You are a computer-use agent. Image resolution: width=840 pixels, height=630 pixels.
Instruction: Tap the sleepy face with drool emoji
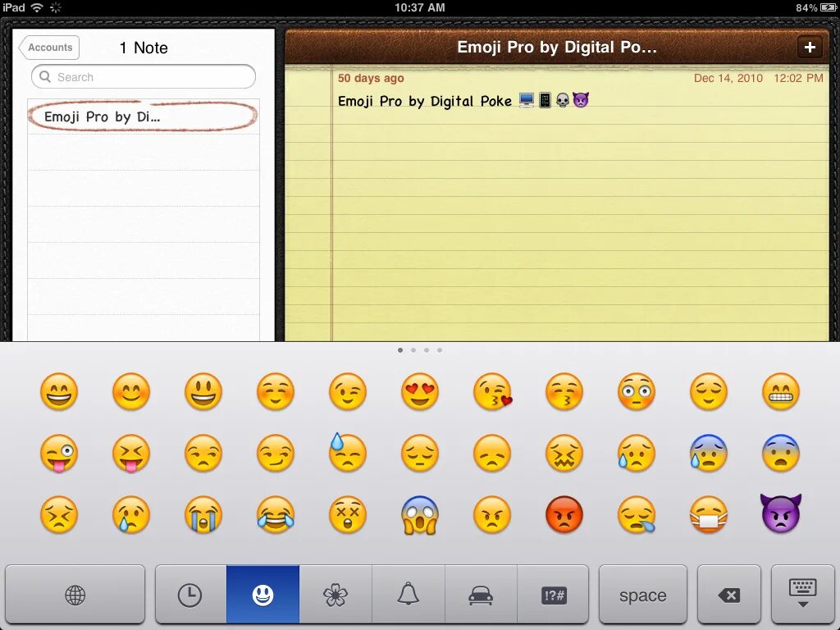[x=637, y=515]
